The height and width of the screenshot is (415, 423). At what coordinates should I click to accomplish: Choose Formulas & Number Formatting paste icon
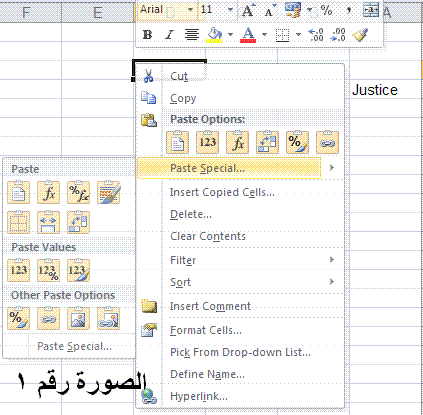pyautogui.click(x=78, y=192)
